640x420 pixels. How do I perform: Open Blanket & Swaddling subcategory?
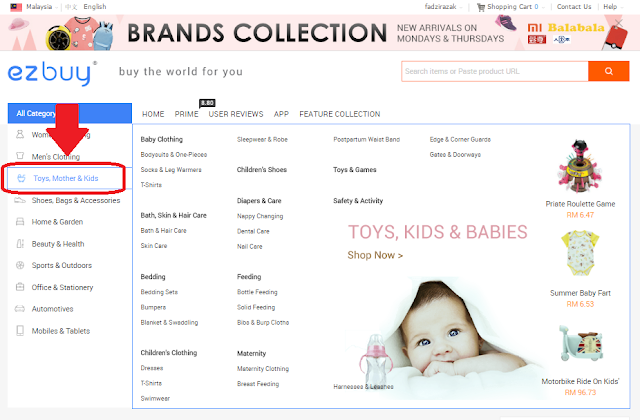tap(169, 322)
